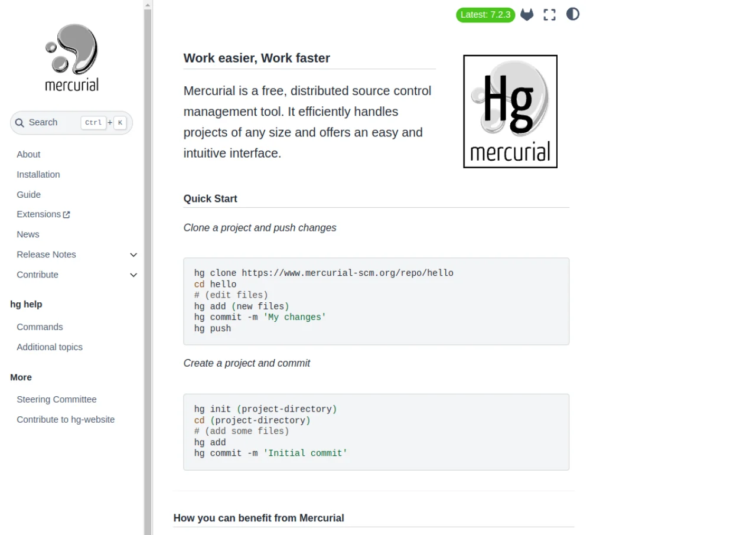Open the News page

[28, 234]
